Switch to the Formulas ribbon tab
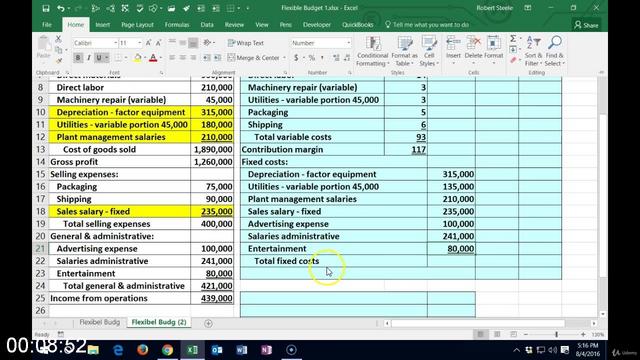 pos(177,25)
